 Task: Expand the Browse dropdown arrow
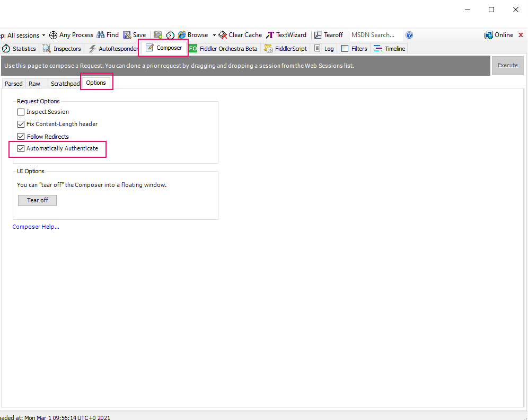(214, 35)
